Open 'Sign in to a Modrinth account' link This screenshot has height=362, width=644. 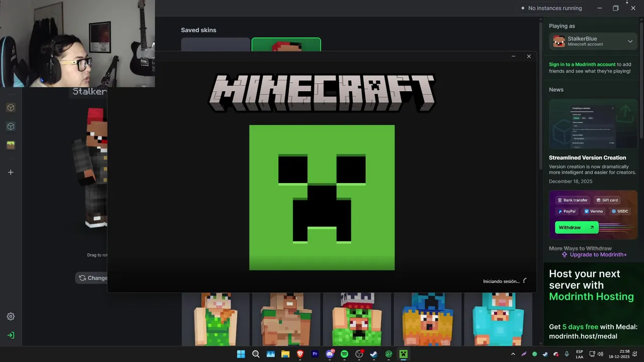click(x=582, y=64)
